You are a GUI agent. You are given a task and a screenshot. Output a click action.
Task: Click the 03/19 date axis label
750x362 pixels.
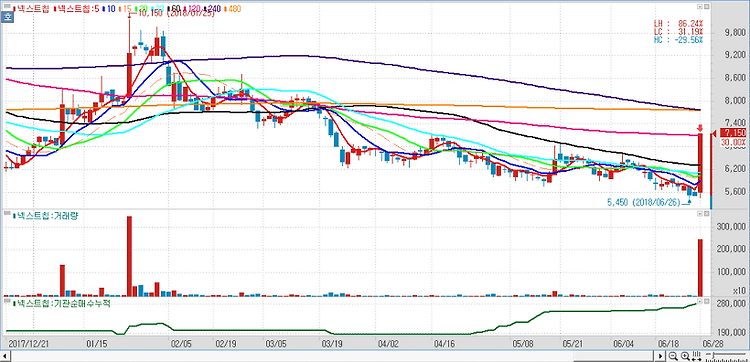pyautogui.click(x=331, y=344)
